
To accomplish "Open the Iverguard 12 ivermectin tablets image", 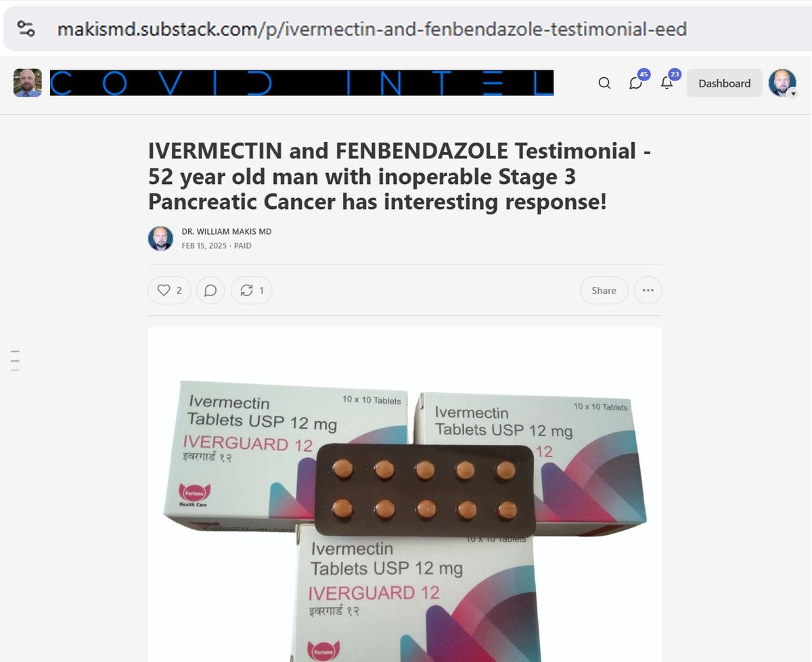I will [x=405, y=495].
